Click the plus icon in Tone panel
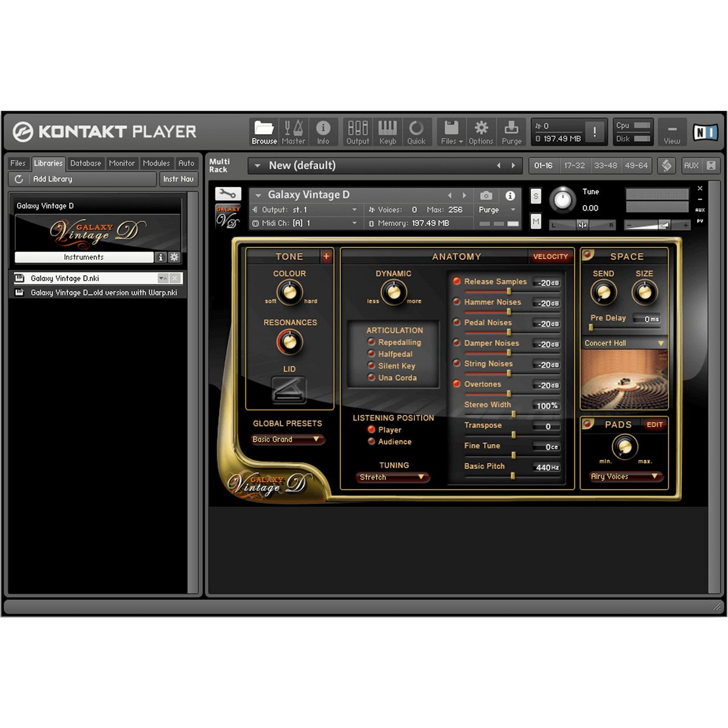This screenshot has height=728, width=728. coord(326,256)
